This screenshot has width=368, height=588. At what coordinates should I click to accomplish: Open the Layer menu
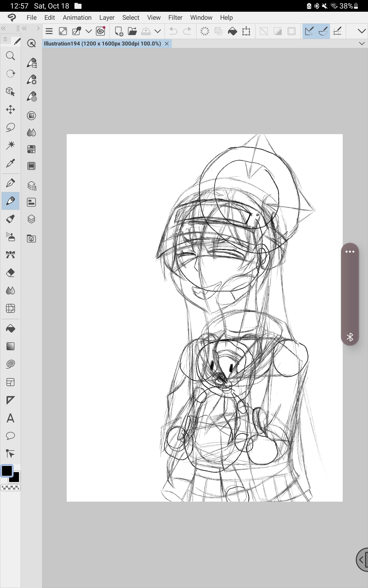pos(107,17)
